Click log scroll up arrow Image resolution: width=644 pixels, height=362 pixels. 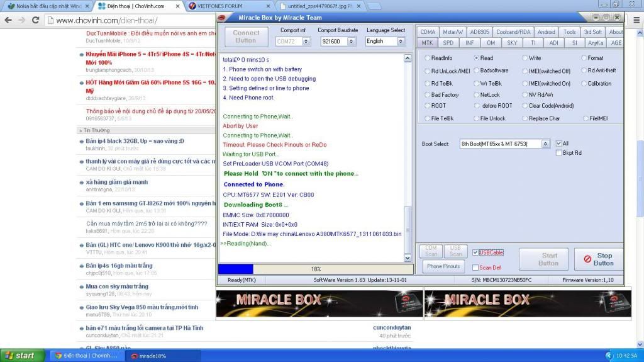coord(408,59)
